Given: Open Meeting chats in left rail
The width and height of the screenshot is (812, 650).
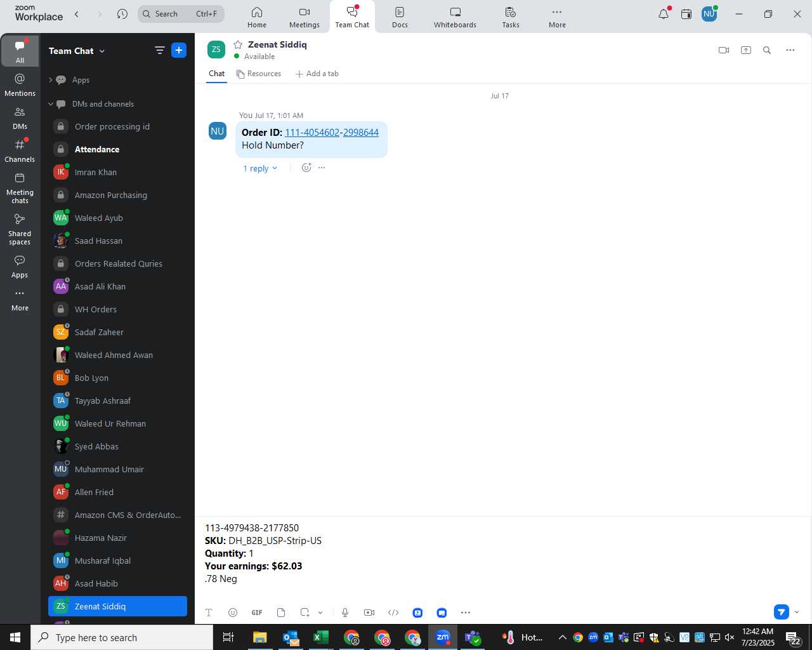Looking at the screenshot, I should point(20,188).
